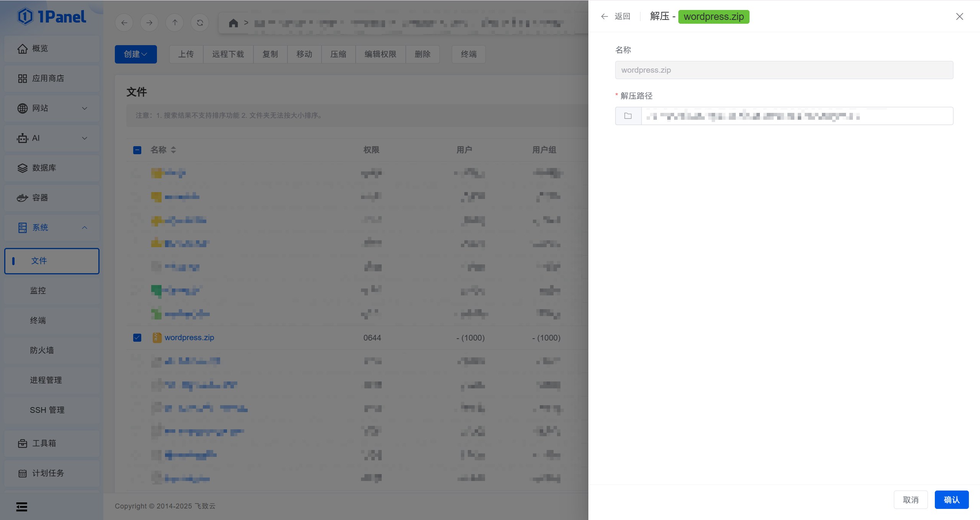
Task: Confirm extraction with 确认 button
Action: [x=951, y=499]
